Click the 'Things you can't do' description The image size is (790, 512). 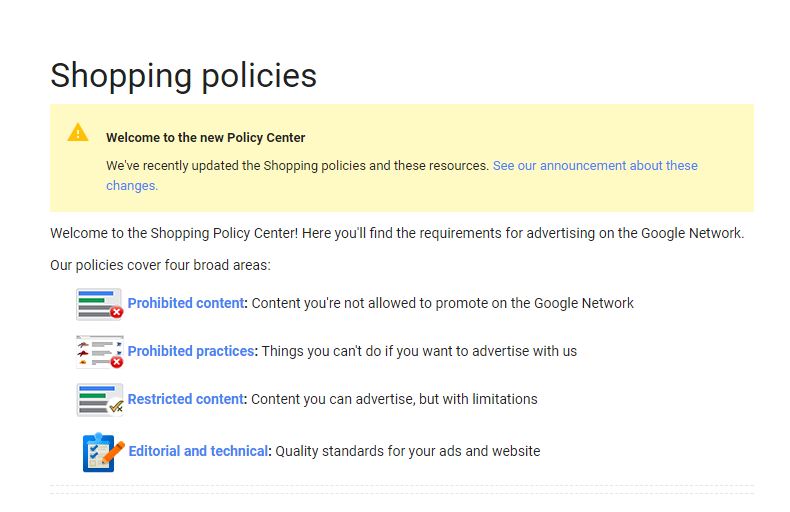419,351
